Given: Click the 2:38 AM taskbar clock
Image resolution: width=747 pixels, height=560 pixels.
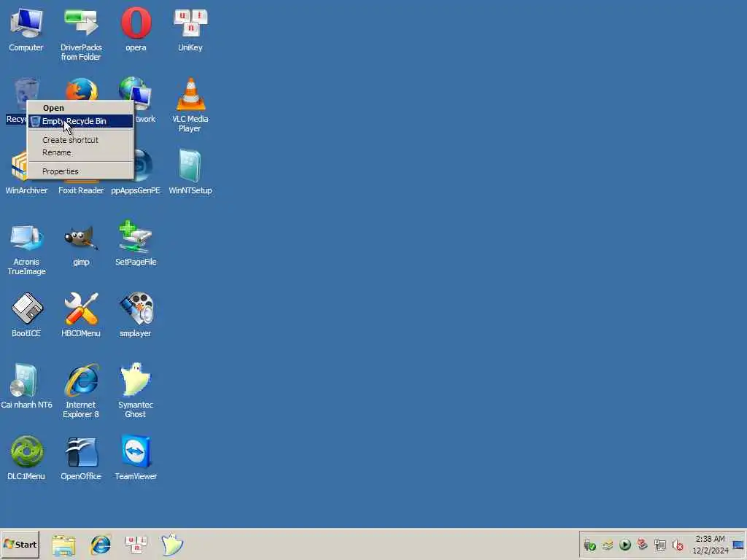Looking at the screenshot, I should click(711, 545).
